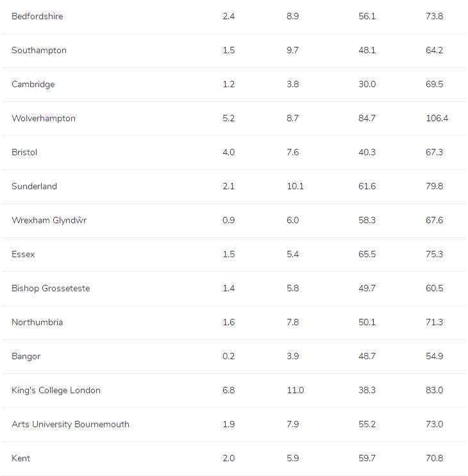Select the Kent university name
The width and height of the screenshot is (468, 476).
21,458
